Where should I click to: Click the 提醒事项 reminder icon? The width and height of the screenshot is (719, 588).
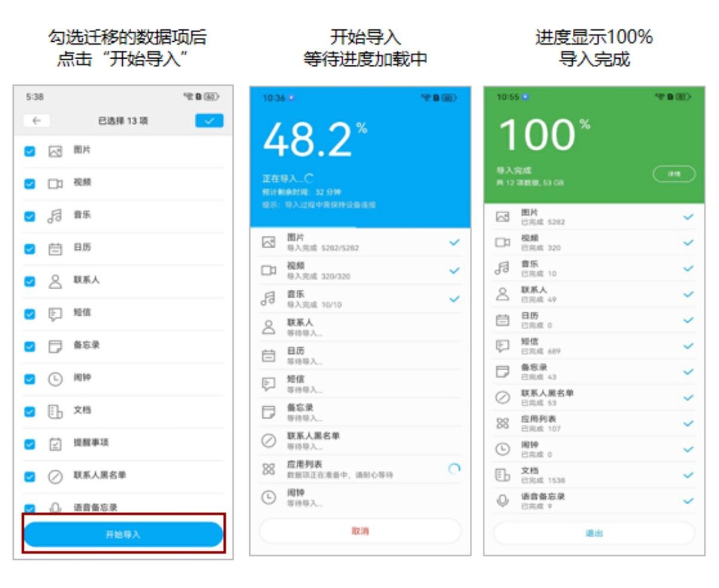pyautogui.click(x=55, y=444)
